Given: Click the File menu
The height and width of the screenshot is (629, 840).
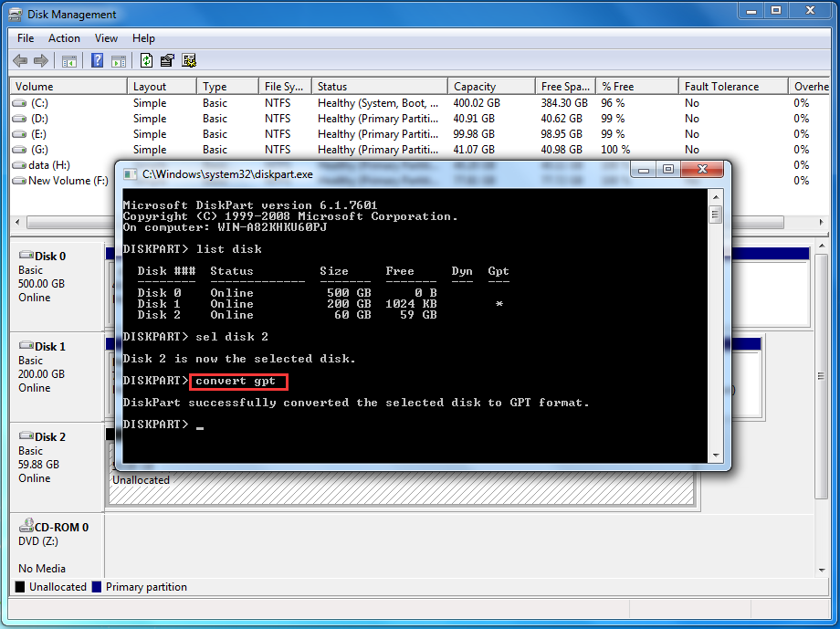Looking at the screenshot, I should (25, 38).
